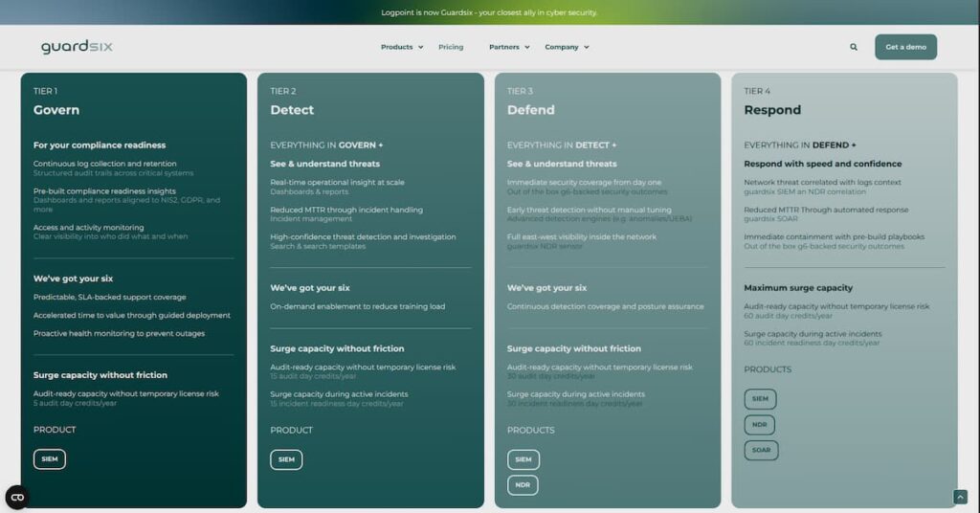
Task: Select the Respond tier heading
Action: pos(772,110)
